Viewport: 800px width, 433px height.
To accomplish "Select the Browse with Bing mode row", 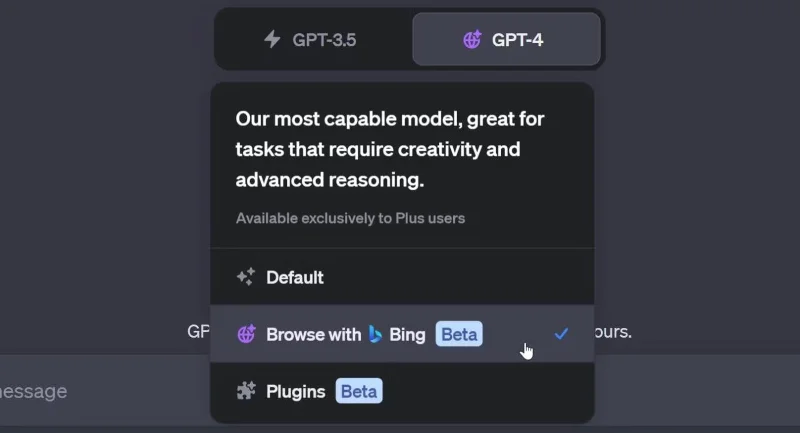I will pos(402,334).
